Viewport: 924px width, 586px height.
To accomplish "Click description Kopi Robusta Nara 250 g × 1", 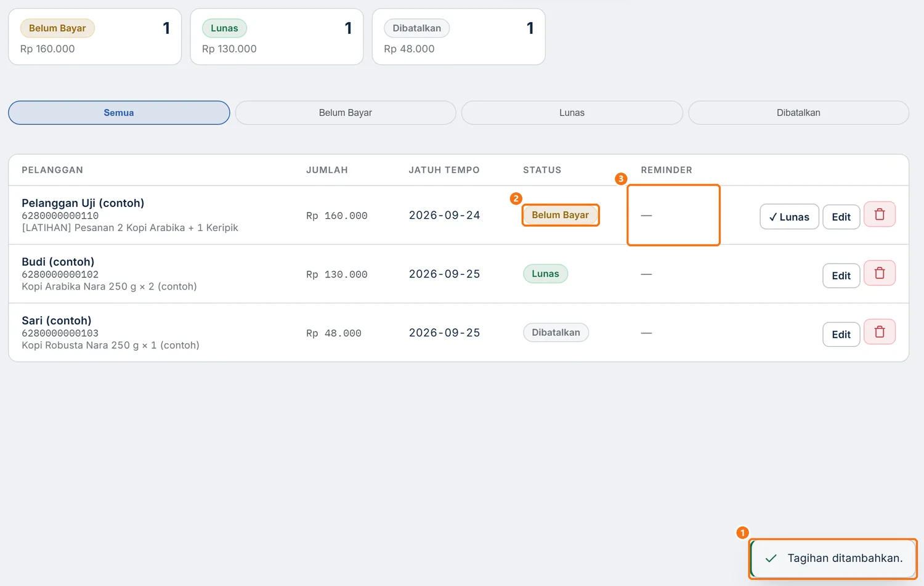I will click(111, 345).
